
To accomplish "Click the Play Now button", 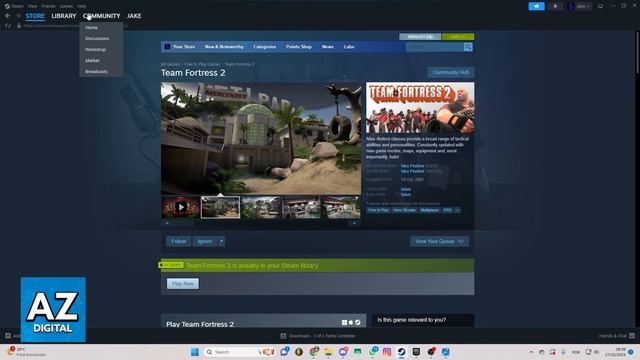I will point(183,284).
